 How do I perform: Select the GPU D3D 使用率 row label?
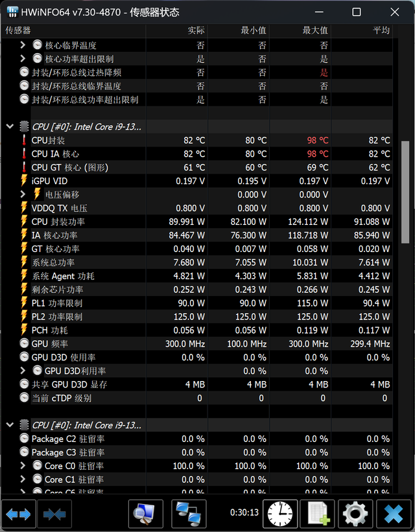pyautogui.click(x=64, y=357)
